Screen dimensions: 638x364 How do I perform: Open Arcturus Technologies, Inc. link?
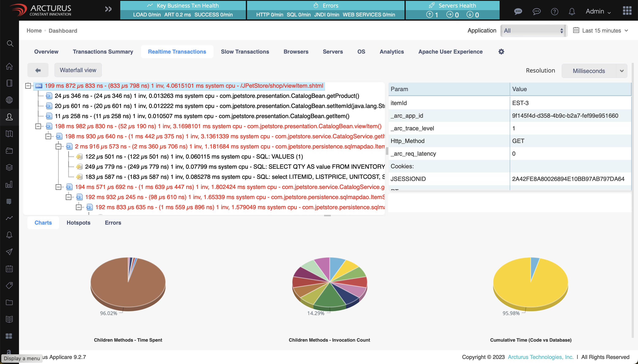coord(540,357)
